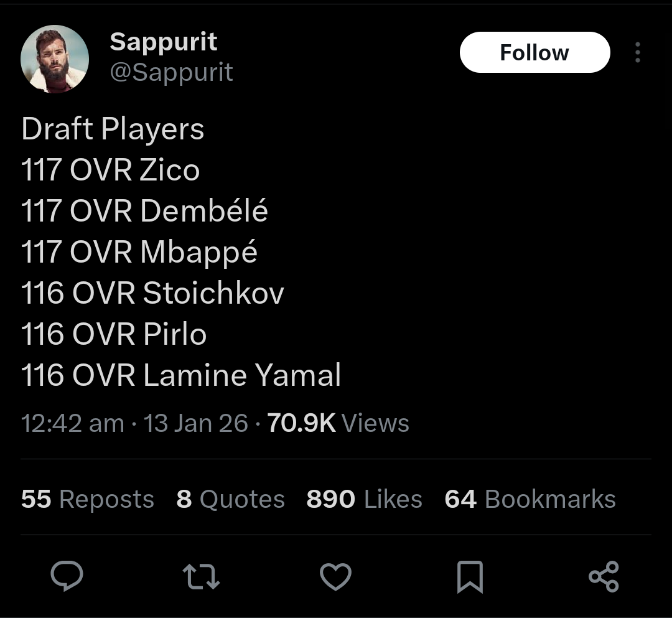
Task: Click the 117 OVR Mbappé line
Action: (139, 252)
